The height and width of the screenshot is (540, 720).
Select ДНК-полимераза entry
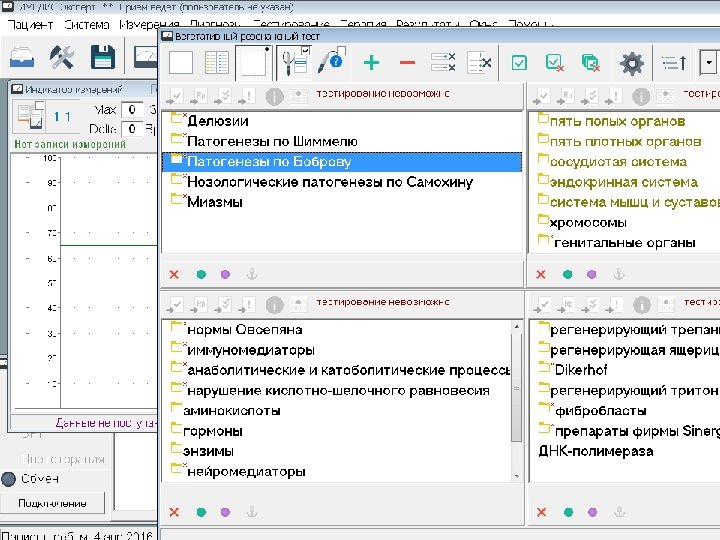click(x=596, y=451)
